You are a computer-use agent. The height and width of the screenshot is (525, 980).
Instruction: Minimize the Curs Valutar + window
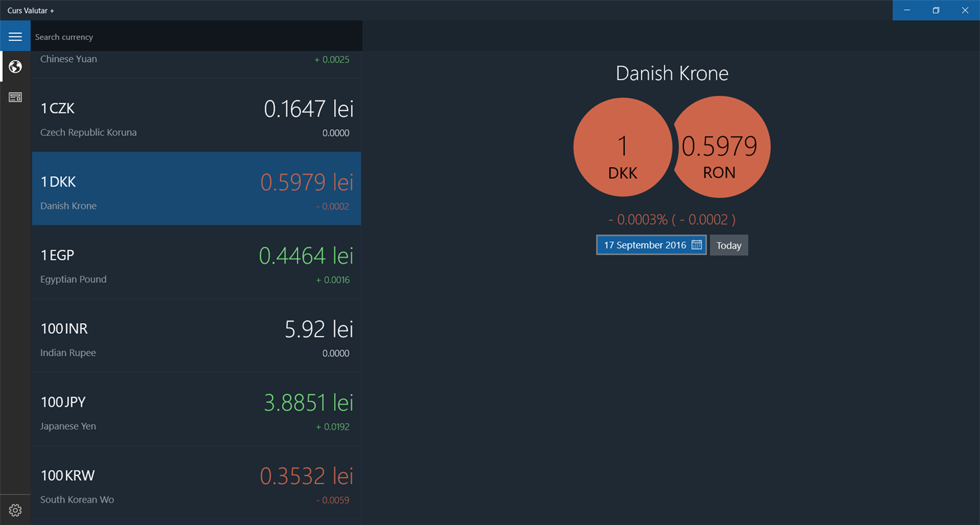click(x=907, y=10)
